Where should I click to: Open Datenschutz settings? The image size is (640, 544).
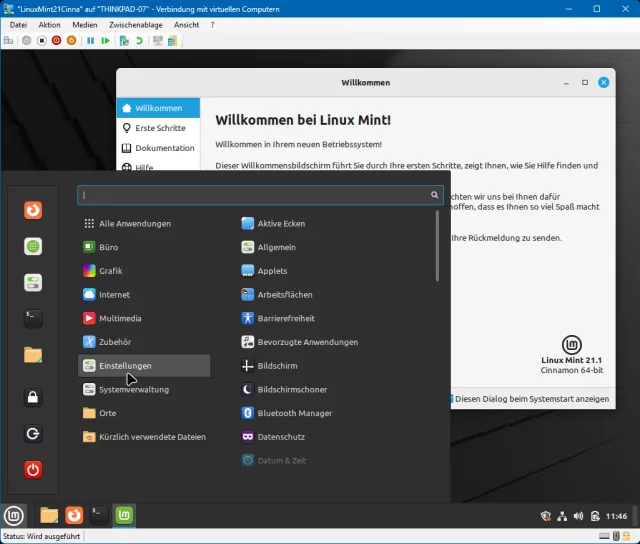pyautogui.click(x=273, y=437)
